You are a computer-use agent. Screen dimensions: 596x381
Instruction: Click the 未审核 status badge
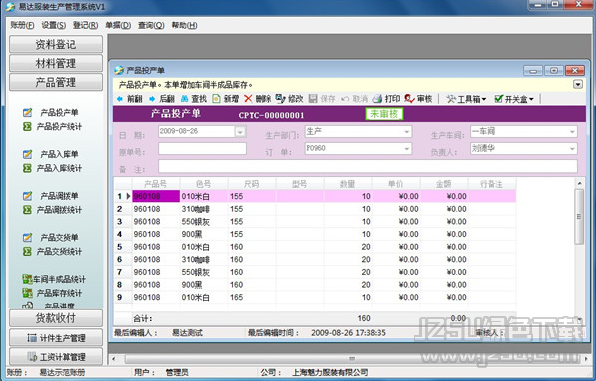tap(384, 114)
